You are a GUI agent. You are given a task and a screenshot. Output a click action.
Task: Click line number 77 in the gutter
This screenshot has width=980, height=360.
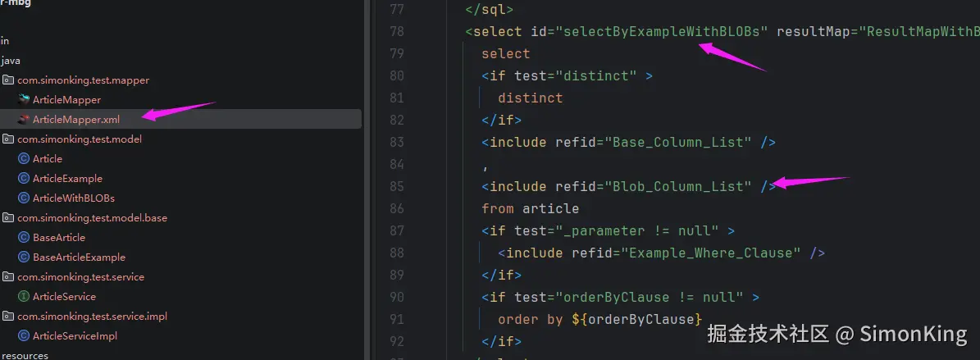tap(397, 10)
